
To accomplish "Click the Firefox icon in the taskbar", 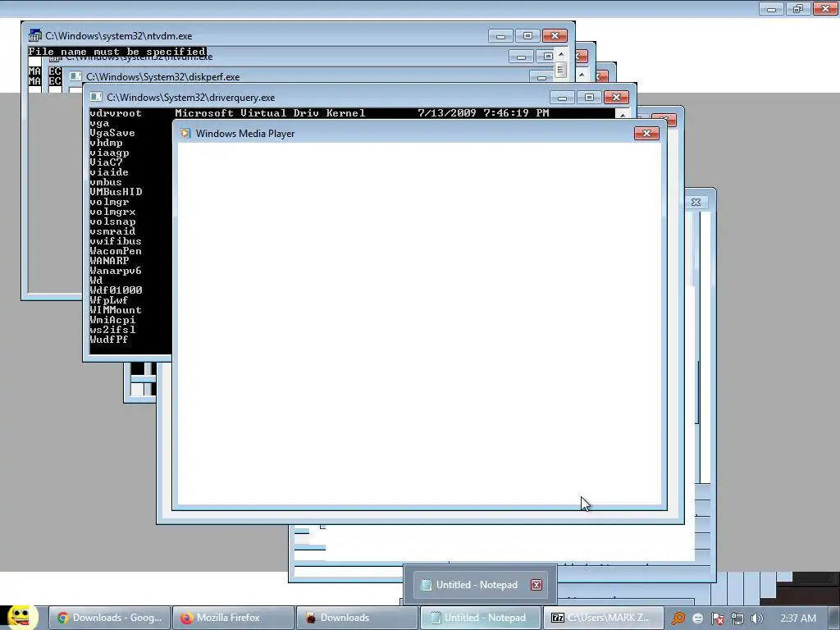I will tap(186, 618).
